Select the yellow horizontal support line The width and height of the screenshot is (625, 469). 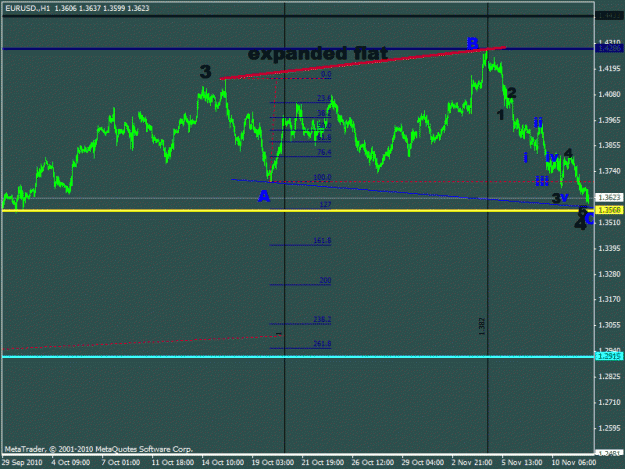pos(298,210)
